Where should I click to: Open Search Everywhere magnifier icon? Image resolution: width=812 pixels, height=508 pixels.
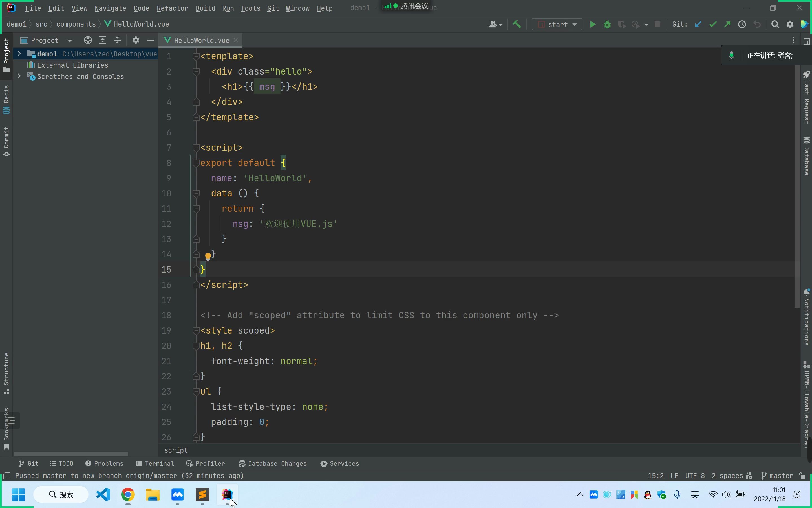[775, 25]
